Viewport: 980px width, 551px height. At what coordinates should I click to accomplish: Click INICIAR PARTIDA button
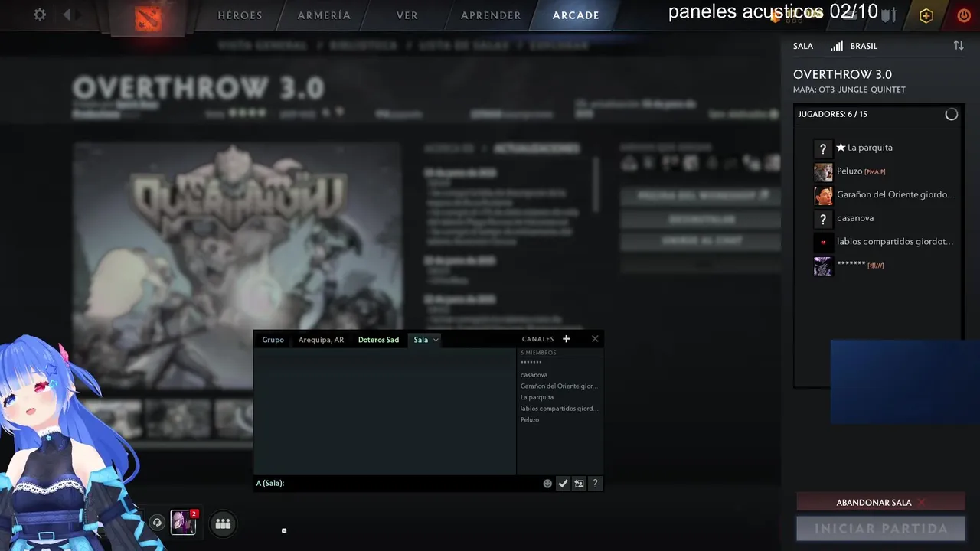pyautogui.click(x=880, y=528)
